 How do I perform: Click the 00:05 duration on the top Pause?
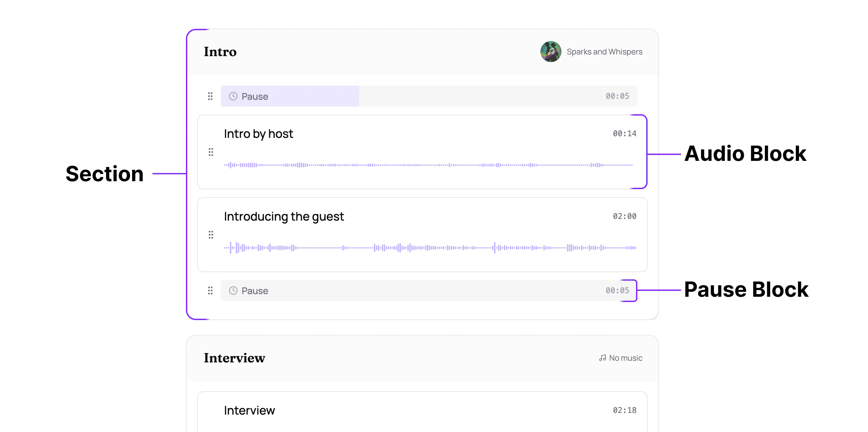618,96
